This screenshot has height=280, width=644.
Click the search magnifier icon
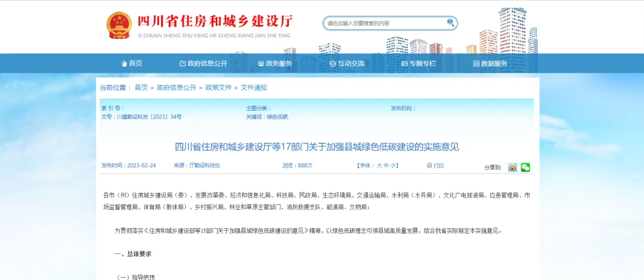[451, 23]
